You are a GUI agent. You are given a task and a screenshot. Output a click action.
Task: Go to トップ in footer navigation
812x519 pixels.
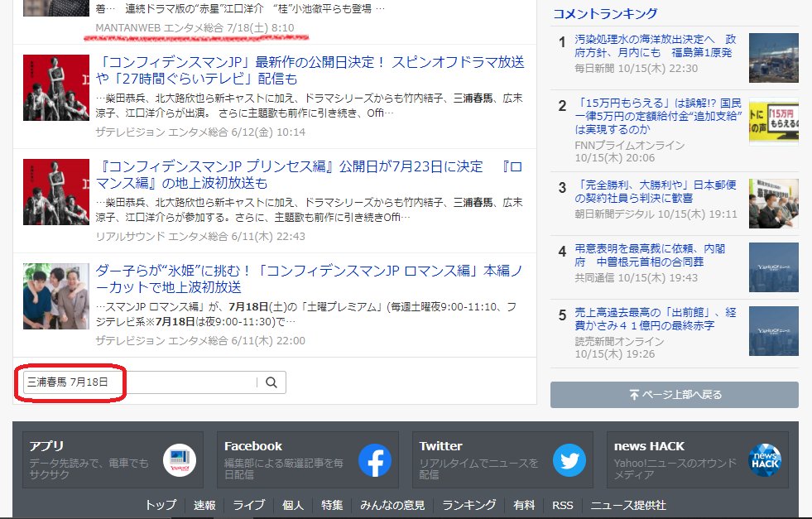(161, 505)
